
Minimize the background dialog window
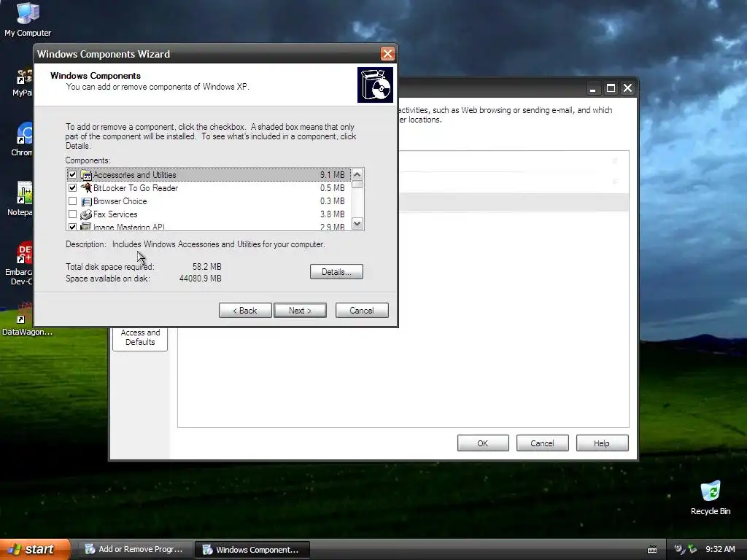pos(592,88)
